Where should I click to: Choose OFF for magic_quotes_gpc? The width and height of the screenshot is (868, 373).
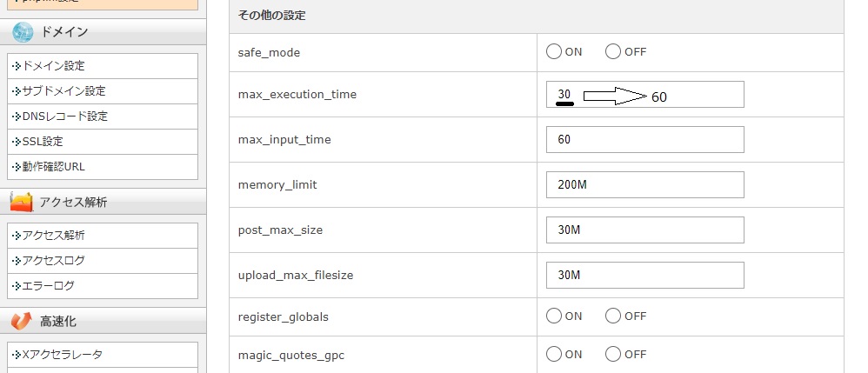[x=613, y=354]
